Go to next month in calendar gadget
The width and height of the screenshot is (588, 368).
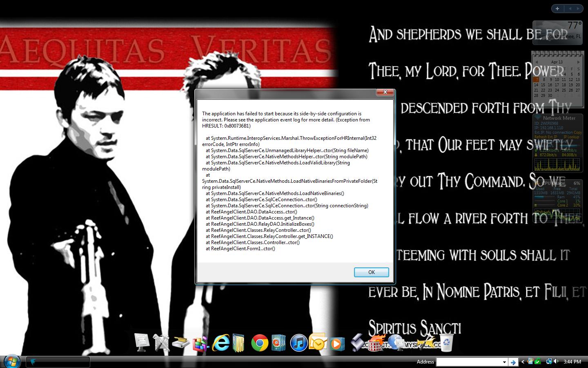[x=578, y=62]
